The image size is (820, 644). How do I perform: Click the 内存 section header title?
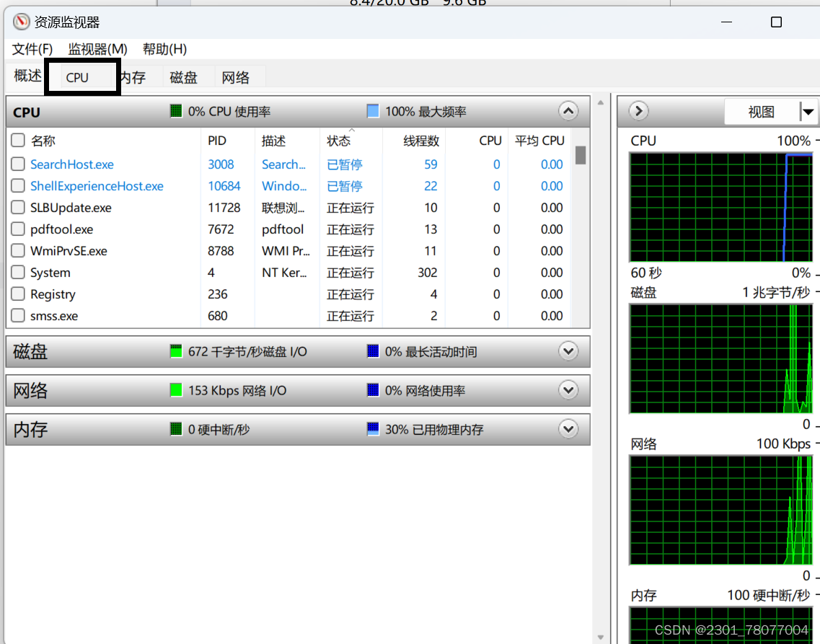[30, 430]
